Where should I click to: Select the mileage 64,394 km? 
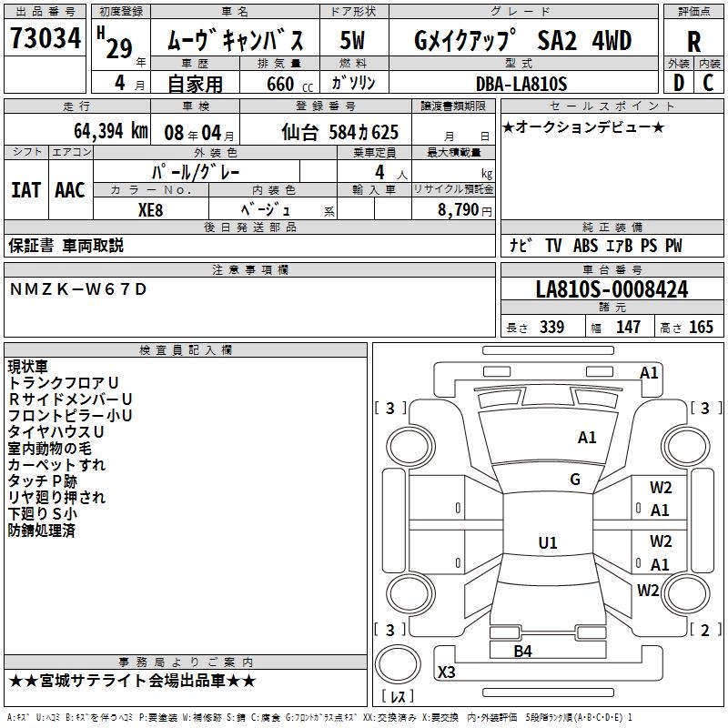tap(111, 131)
